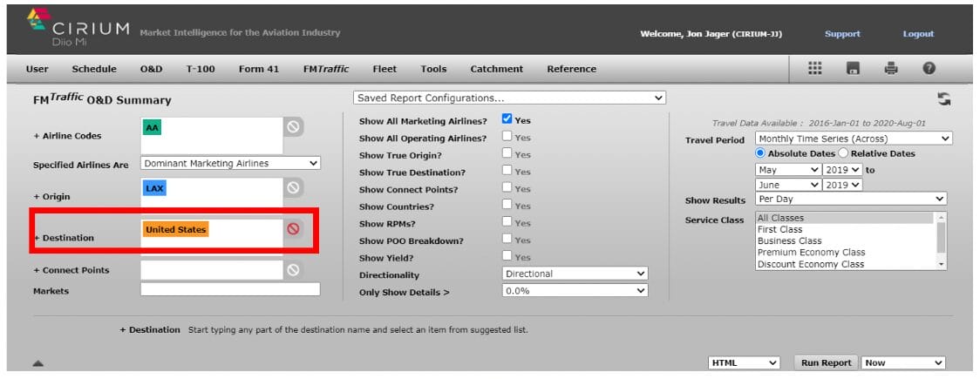Clear the Airline Codes field
This screenshot has height=379, width=980.
294,127
